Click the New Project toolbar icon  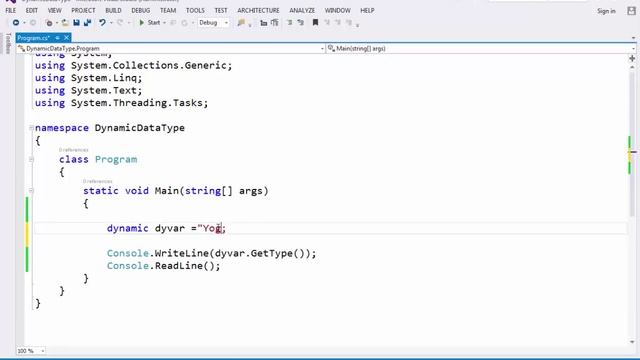click(x=49, y=23)
